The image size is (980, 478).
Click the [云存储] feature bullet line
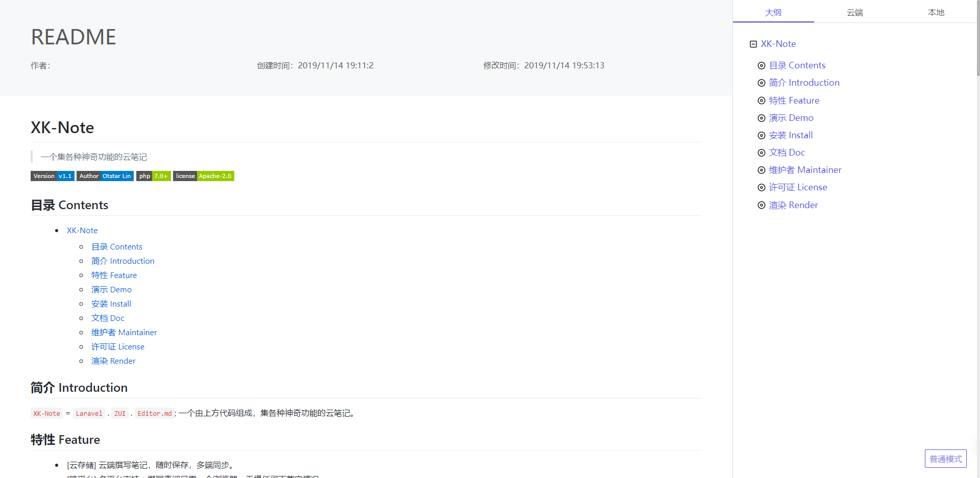(x=151, y=465)
